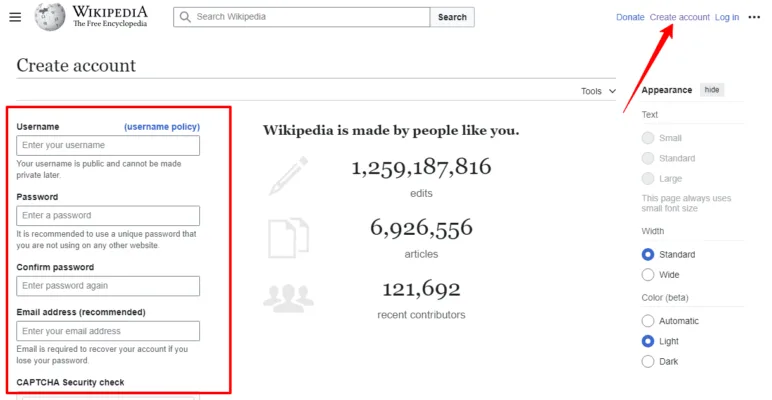Expand the Tools dropdown
The image size is (772, 400).
(x=598, y=91)
